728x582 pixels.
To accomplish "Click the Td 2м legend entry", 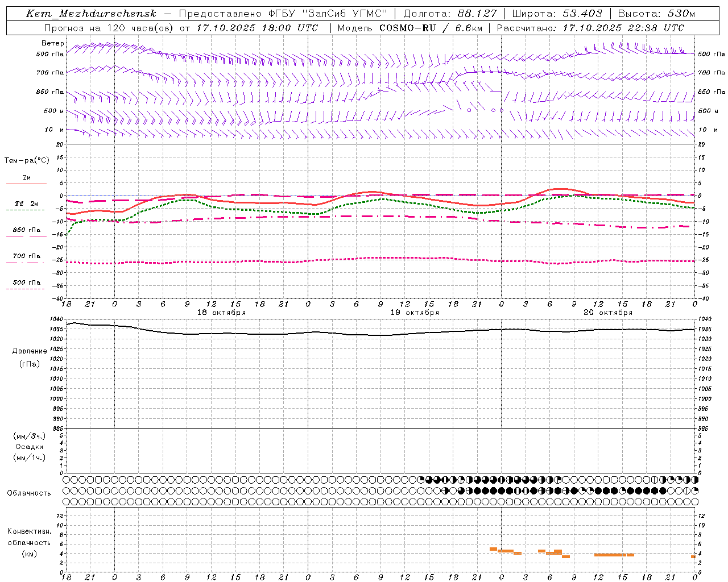I will pyautogui.click(x=27, y=203).
